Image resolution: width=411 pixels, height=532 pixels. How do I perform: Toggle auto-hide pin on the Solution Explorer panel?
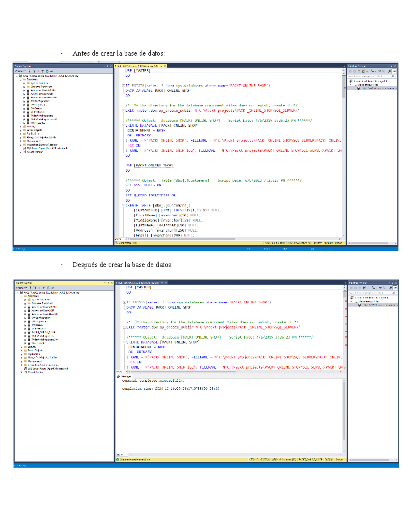tap(391, 66)
